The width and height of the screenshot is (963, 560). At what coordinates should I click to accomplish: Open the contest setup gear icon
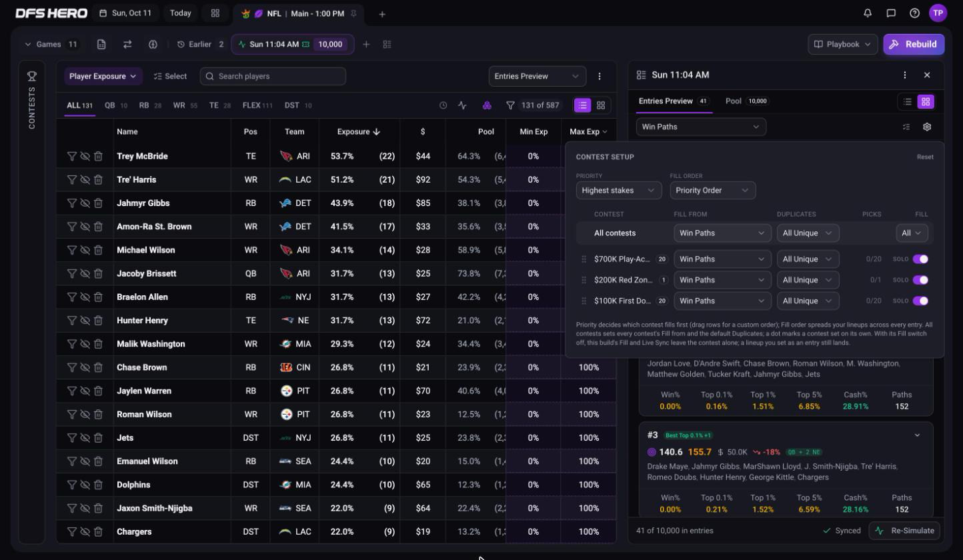[x=926, y=127]
